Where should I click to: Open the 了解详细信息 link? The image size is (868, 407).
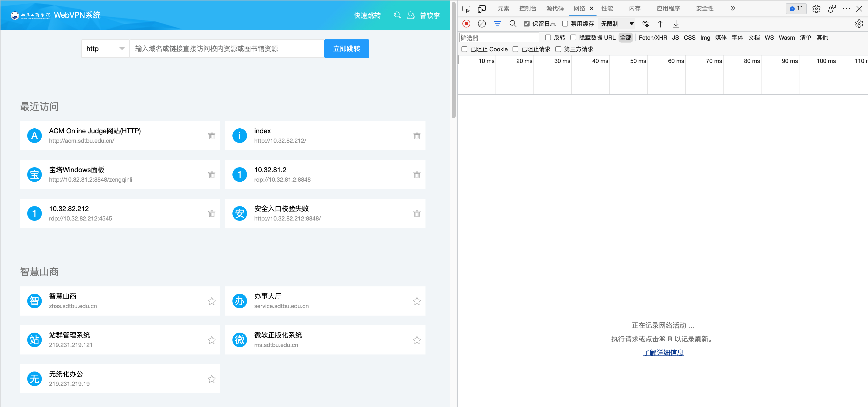pyautogui.click(x=663, y=353)
